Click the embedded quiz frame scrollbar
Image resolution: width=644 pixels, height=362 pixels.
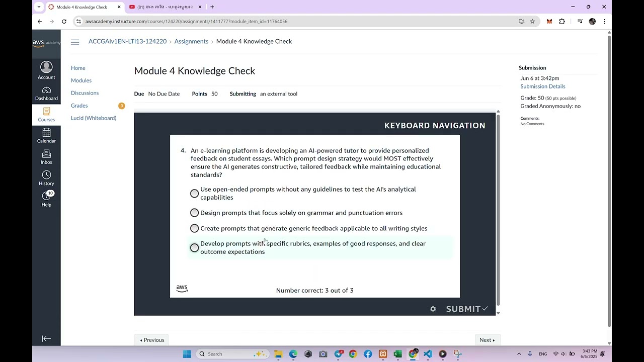[x=498, y=209]
